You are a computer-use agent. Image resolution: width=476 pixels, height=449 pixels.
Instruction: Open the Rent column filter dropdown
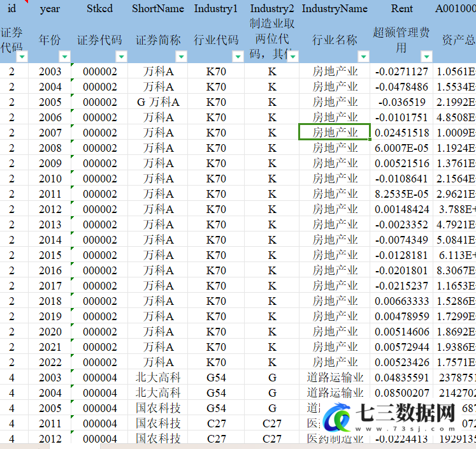point(426,57)
